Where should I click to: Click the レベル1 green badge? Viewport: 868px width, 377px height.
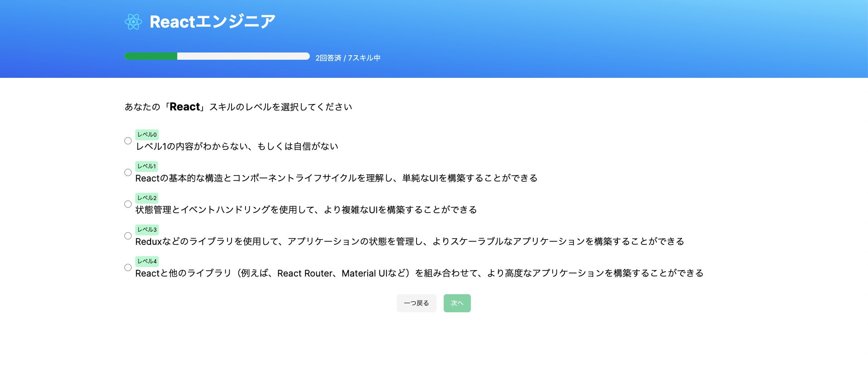pyautogui.click(x=147, y=166)
